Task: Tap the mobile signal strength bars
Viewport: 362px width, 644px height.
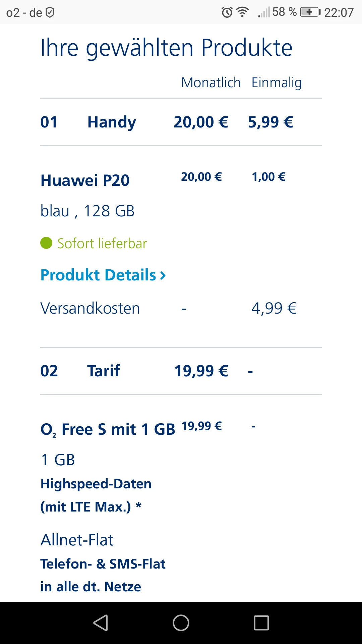Action: [x=264, y=13]
